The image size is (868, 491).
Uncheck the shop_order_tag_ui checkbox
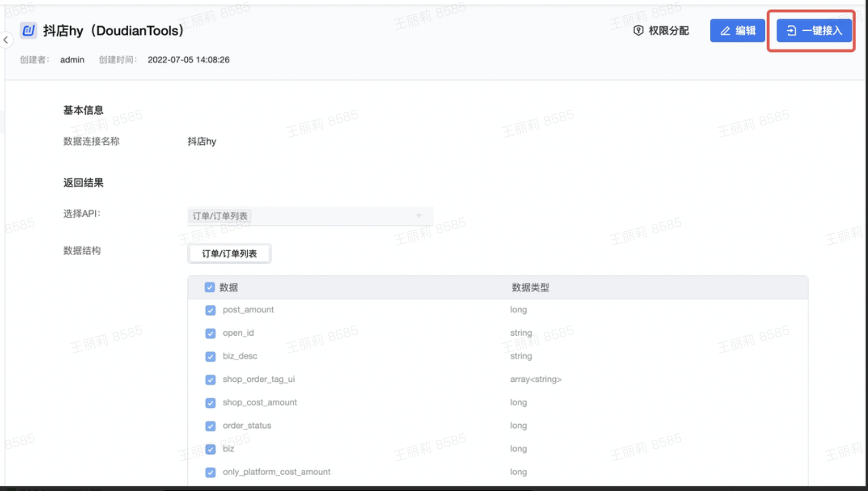point(210,380)
